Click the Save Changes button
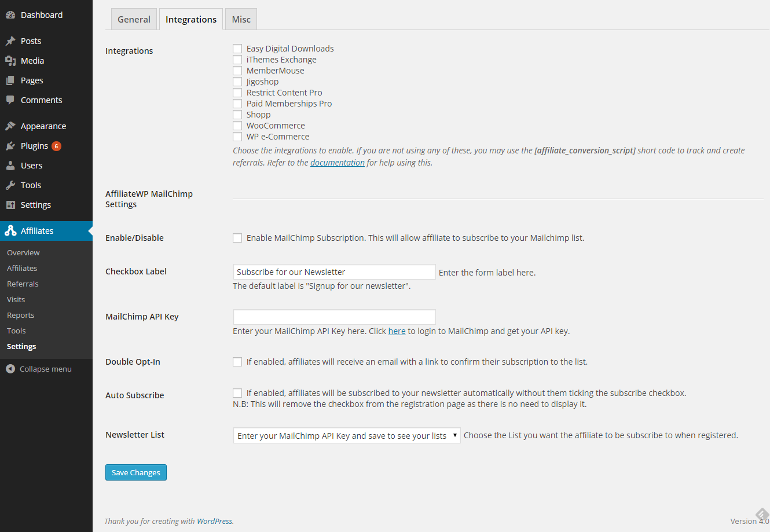This screenshot has height=532, width=770. click(136, 472)
